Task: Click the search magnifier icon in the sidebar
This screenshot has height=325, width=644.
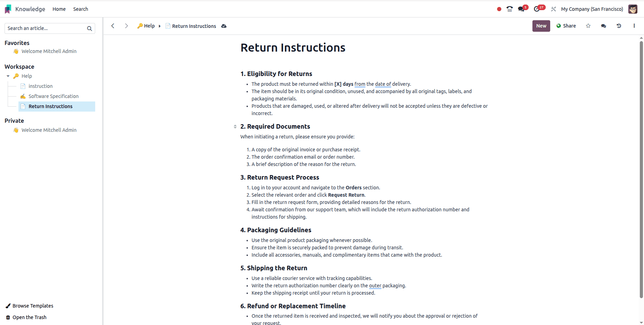Action: 90,29
